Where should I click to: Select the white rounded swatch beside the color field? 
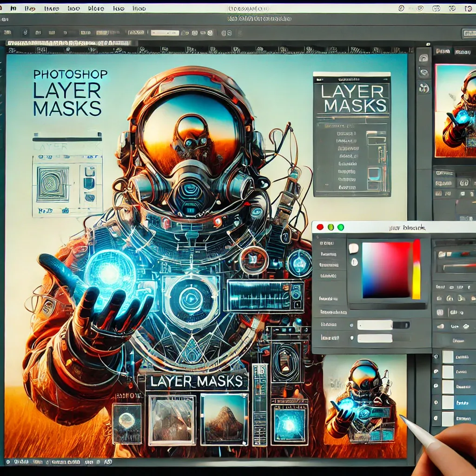(354, 248)
